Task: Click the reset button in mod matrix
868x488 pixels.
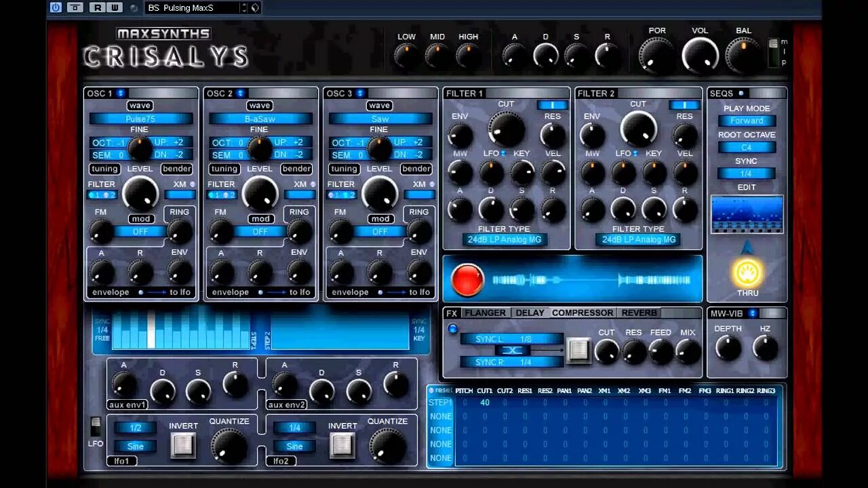Action: 441,390
